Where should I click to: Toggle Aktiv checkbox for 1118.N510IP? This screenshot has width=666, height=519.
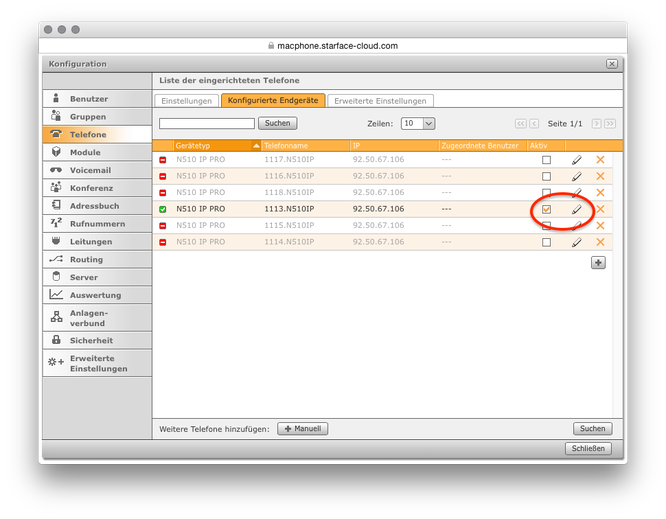click(546, 192)
